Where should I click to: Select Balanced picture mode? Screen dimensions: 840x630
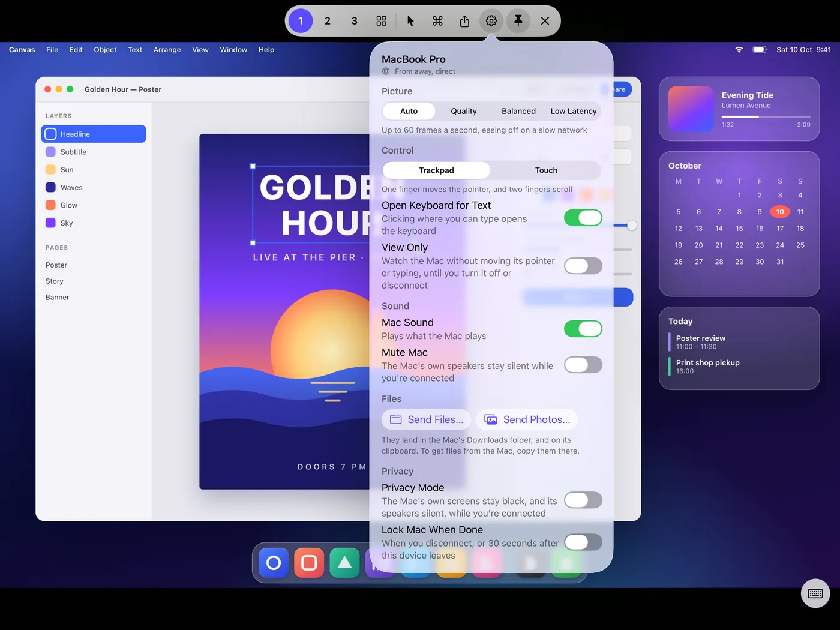click(x=518, y=111)
